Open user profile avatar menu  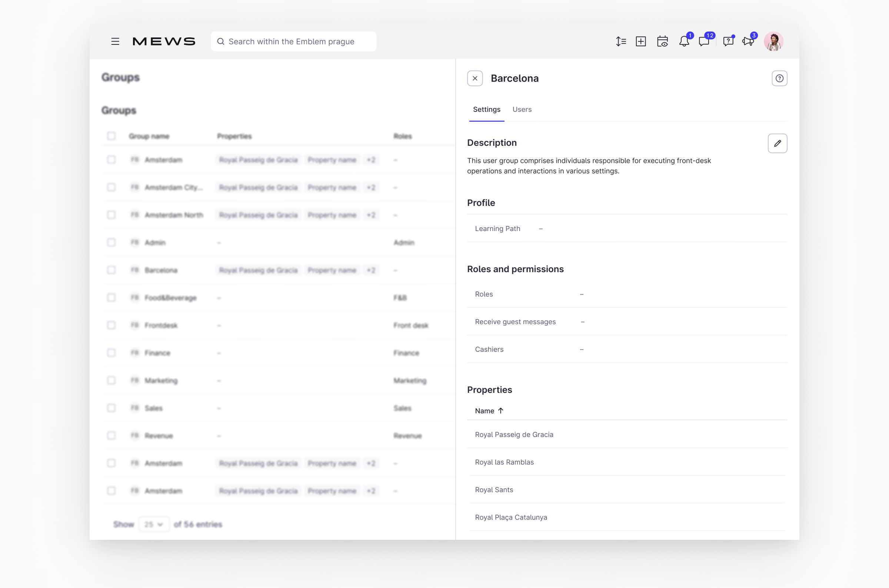point(773,41)
